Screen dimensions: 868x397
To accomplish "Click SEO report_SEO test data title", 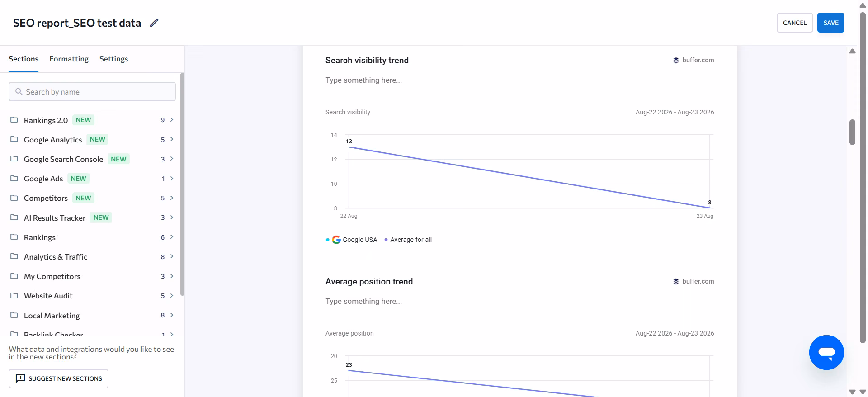I will [77, 23].
